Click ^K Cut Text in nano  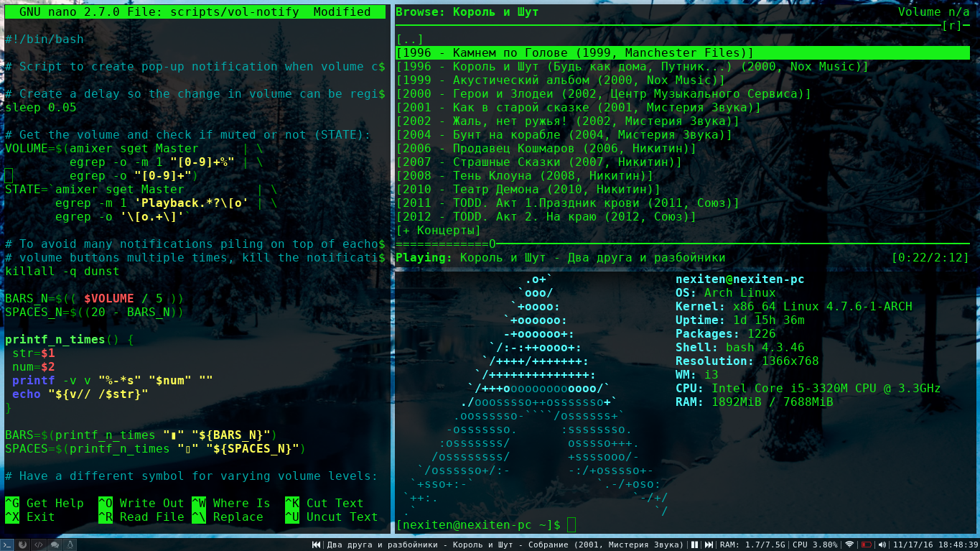pos(325,504)
